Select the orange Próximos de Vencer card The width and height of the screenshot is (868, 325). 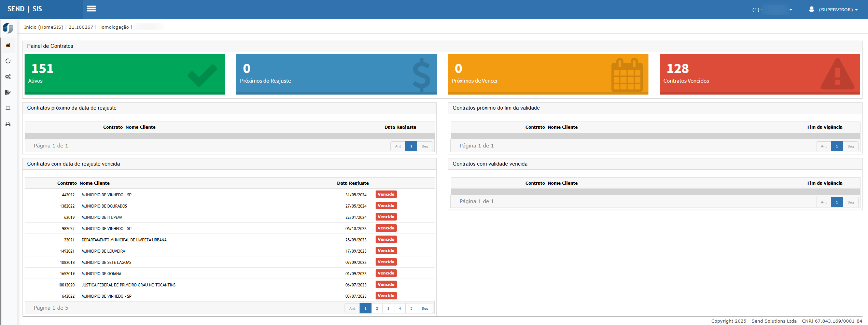548,74
